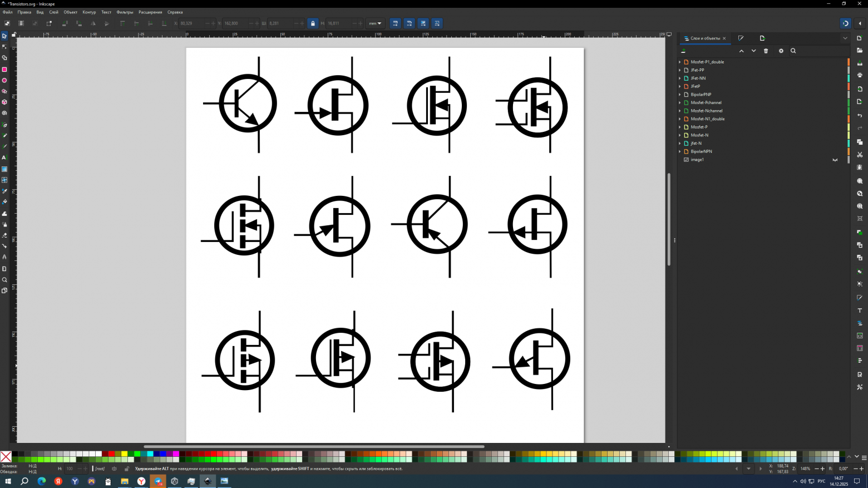
Task: Select the Eraser tool
Action: [4, 235]
